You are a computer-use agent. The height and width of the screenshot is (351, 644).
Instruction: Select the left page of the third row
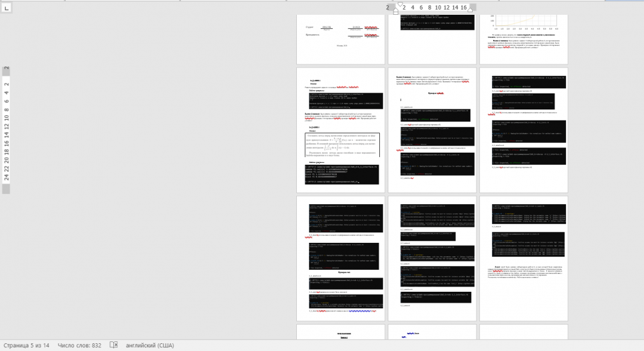341,258
